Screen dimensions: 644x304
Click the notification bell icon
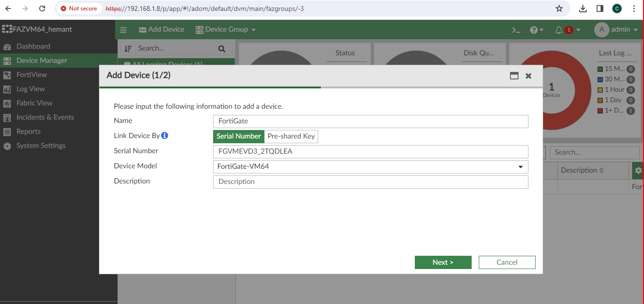(559, 30)
